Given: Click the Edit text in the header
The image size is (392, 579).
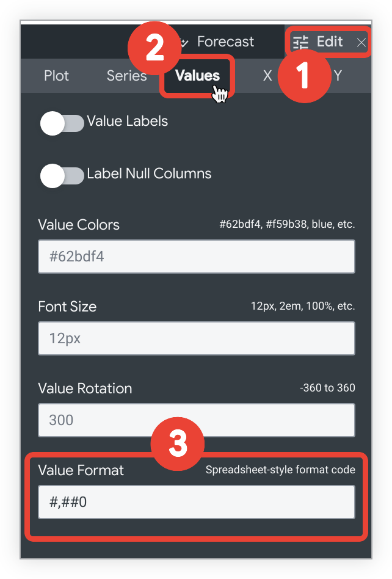Looking at the screenshot, I should coord(330,42).
